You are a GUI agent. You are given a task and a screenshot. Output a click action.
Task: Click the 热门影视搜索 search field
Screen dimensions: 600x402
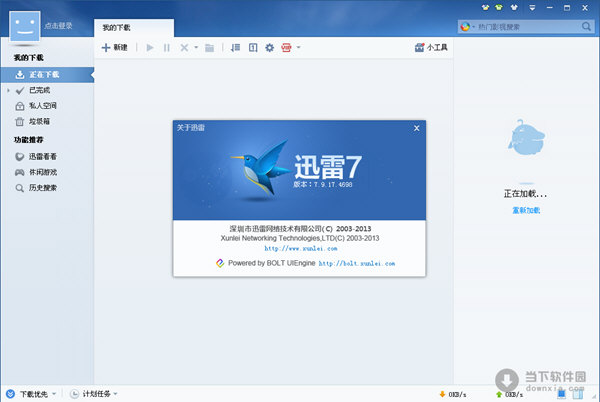pyautogui.click(x=528, y=27)
